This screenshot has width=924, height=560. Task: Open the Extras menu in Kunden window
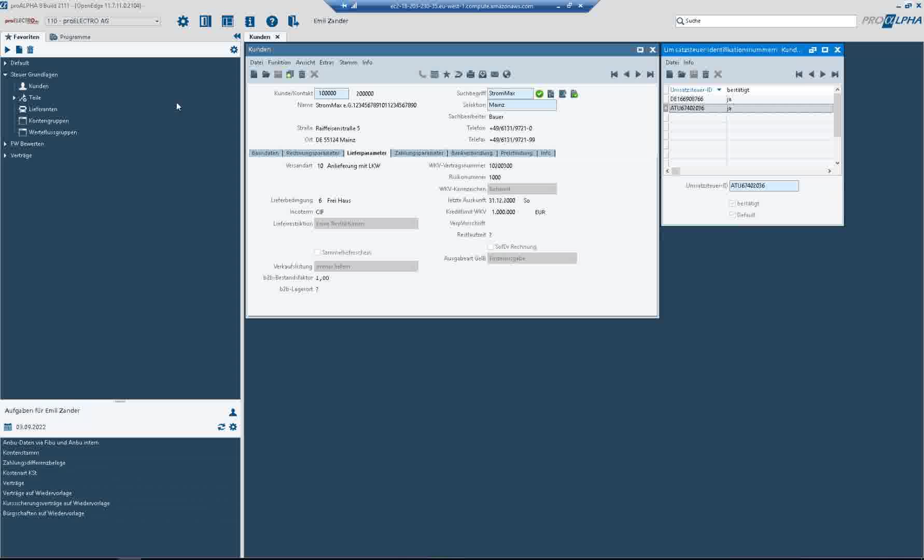tap(327, 62)
